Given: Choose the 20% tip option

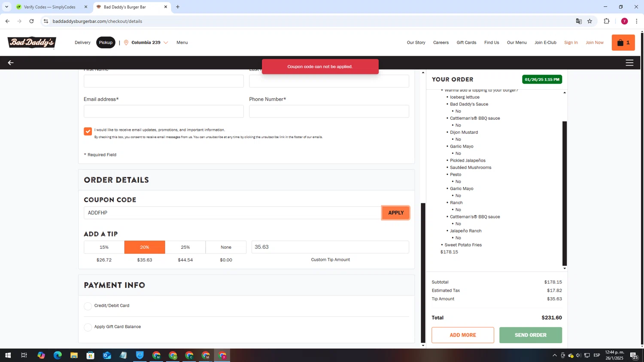Looking at the screenshot, I should click(x=145, y=247).
